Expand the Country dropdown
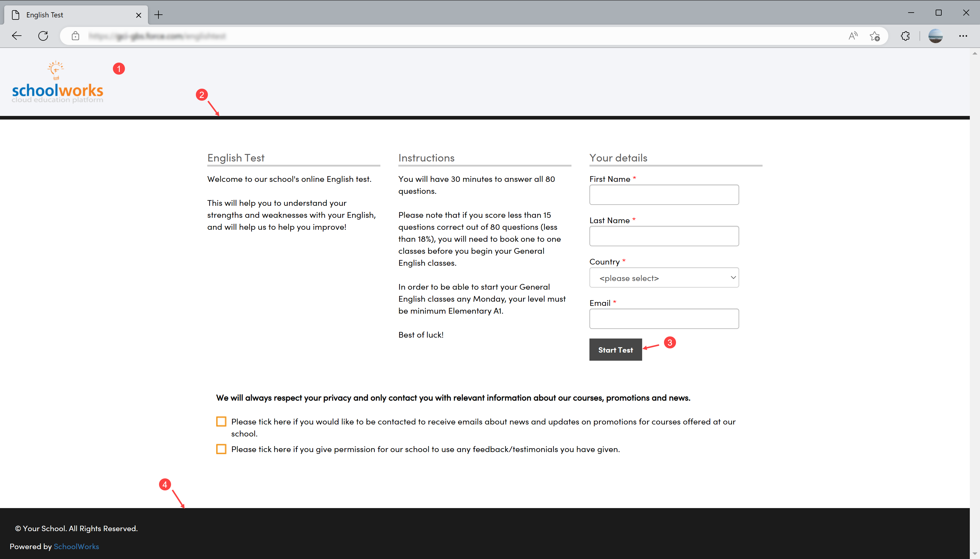Screen dimensions: 980x559 tap(664, 278)
